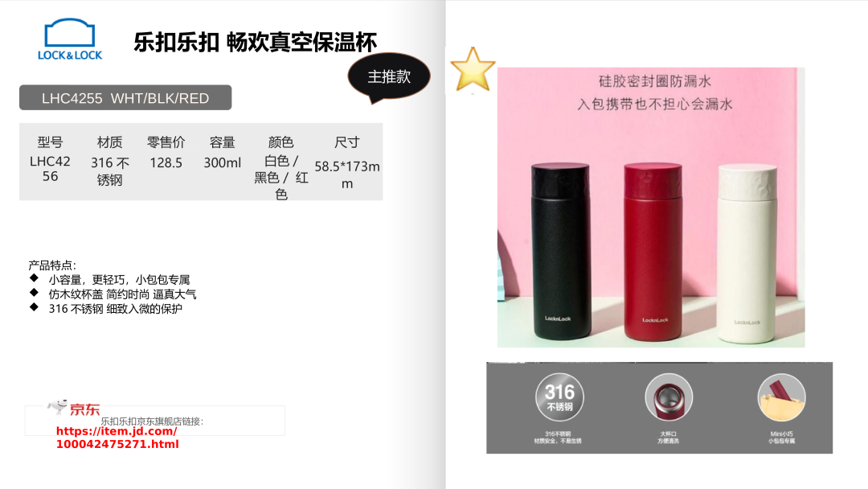The width and height of the screenshot is (868, 489).
Task: Click the 硅胶密封圈防漏水 caption text
Action: click(x=655, y=81)
